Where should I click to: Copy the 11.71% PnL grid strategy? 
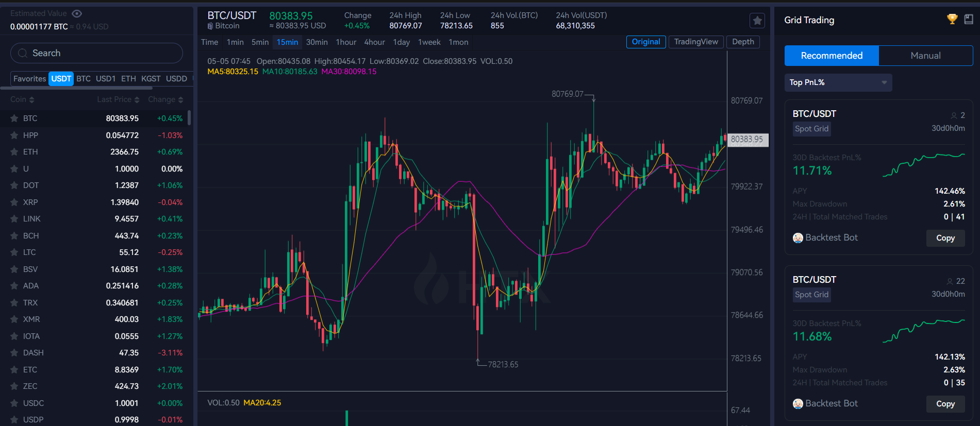(x=945, y=238)
